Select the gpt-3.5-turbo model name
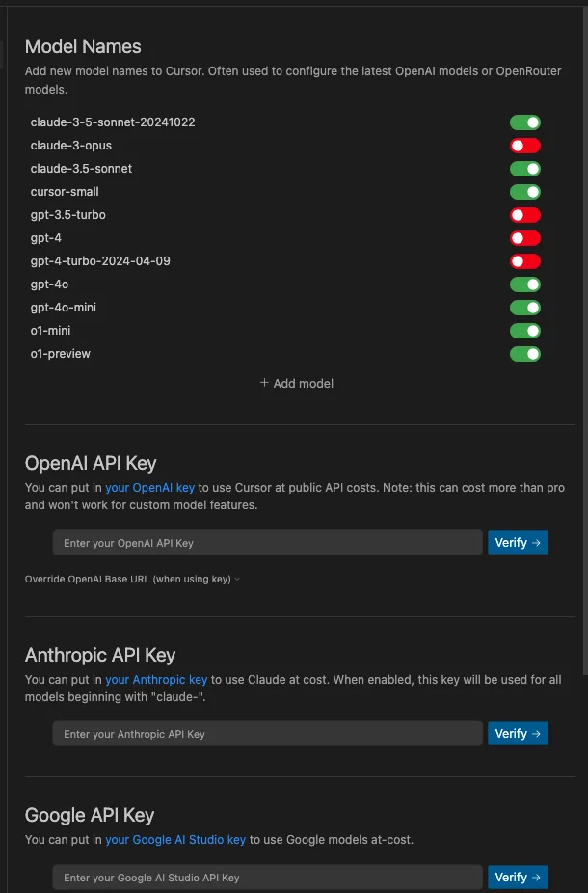Screen dimensions: 588x893 click(x=68, y=215)
